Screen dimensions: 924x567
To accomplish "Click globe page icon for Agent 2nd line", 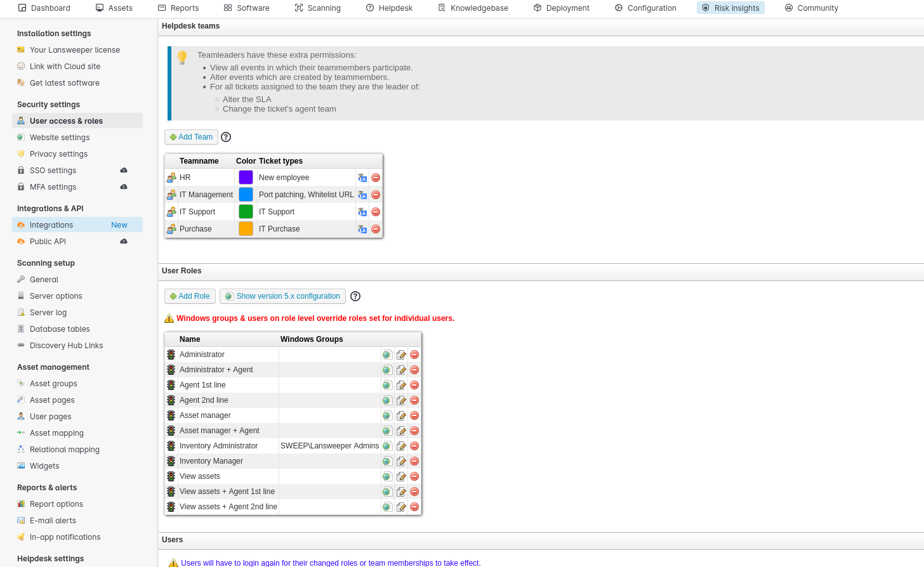I will (387, 400).
